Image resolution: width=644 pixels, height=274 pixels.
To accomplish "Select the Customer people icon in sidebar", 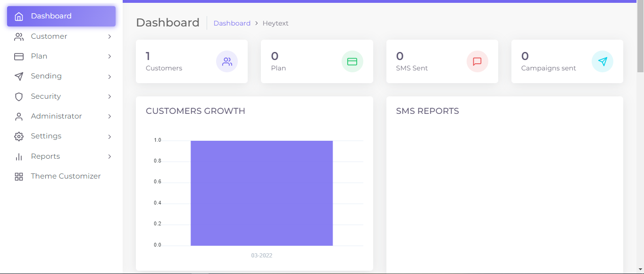I will pyautogui.click(x=19, y=36).
